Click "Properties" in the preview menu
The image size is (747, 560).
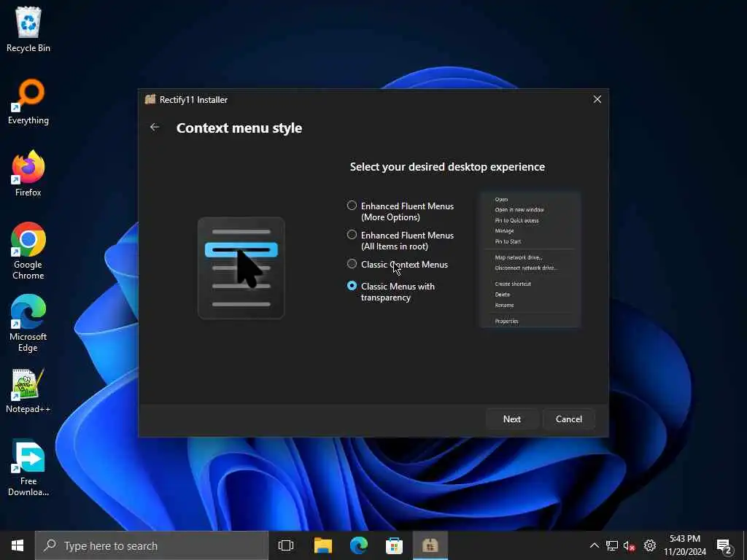pos(506,321)
